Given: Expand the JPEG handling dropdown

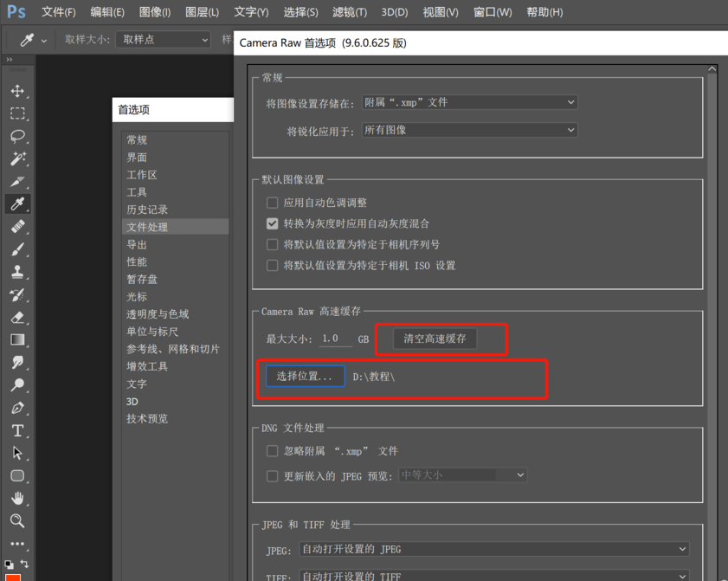Looking at the screenshot, I should [493, 549].
